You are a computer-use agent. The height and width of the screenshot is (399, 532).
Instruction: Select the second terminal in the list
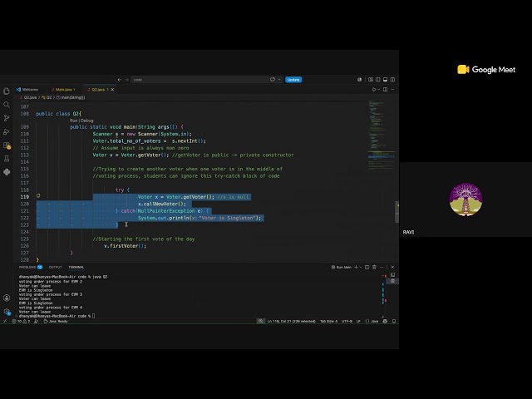tap(393, 281)
